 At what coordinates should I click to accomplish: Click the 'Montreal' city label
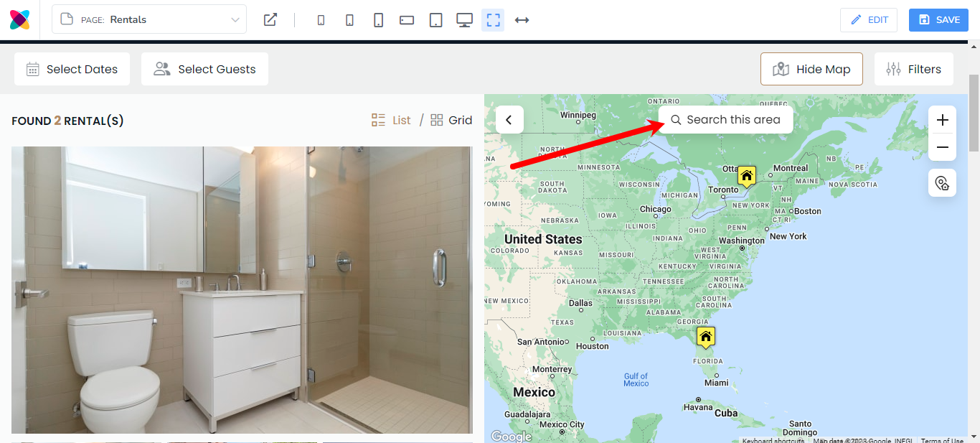791,168
